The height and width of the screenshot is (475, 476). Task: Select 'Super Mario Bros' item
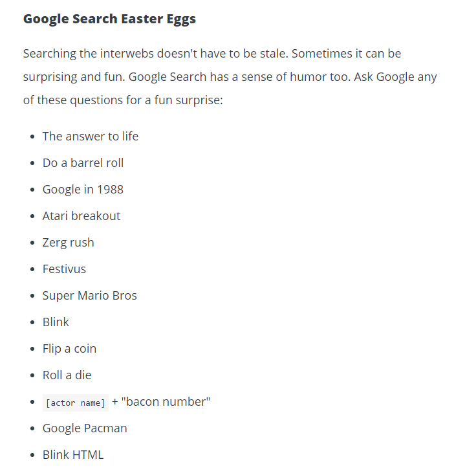90,296
